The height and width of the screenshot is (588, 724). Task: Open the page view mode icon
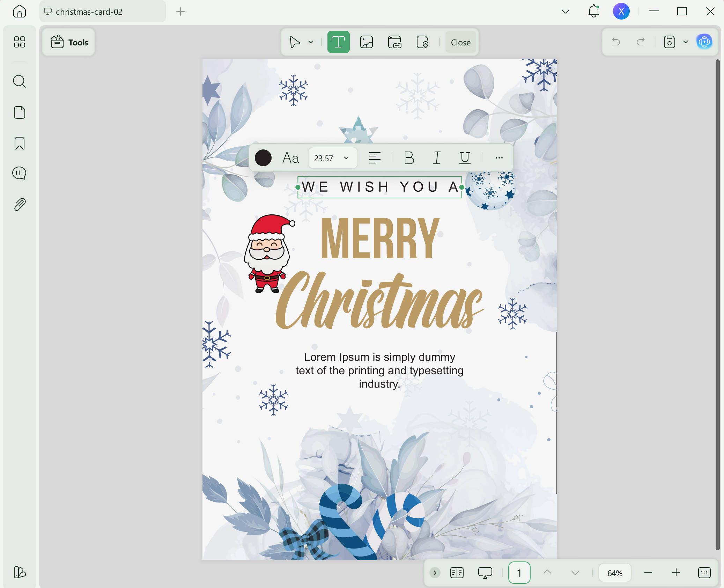tap(457, 573)
